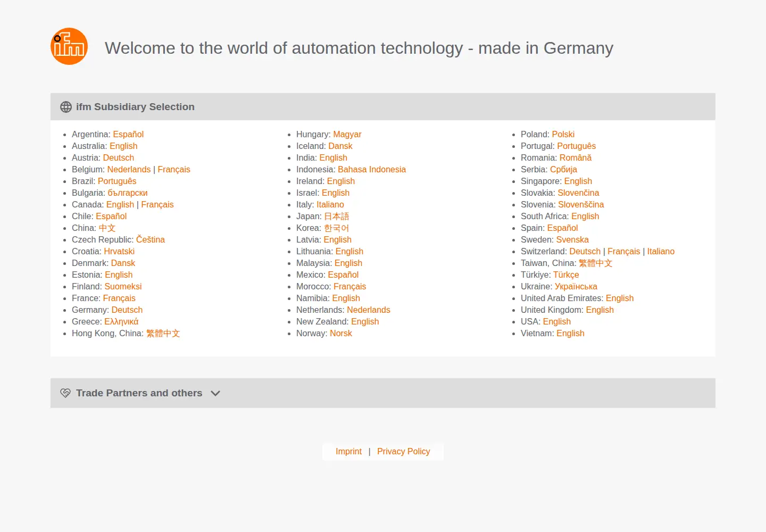Open the Norsk link for Norway
Image resolution: width=766 pixels, height=532 pixels.
tap(341, 333)
